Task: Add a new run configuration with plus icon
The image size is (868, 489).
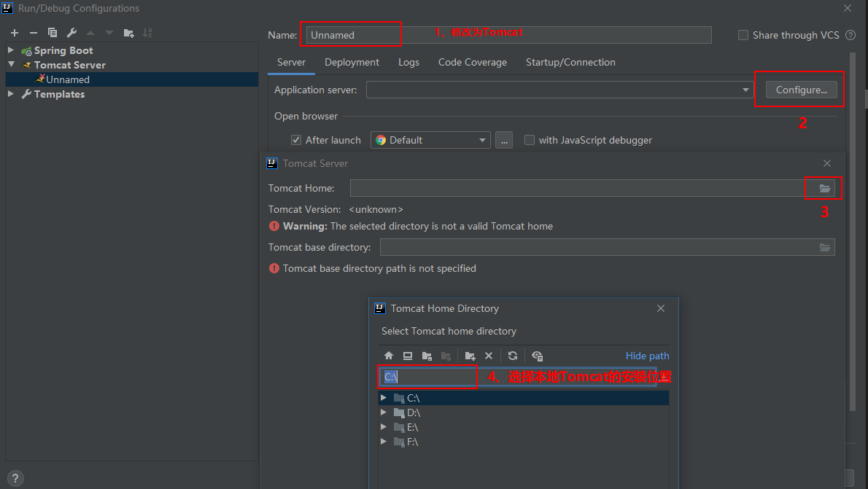Action: (x=15, y=33)
